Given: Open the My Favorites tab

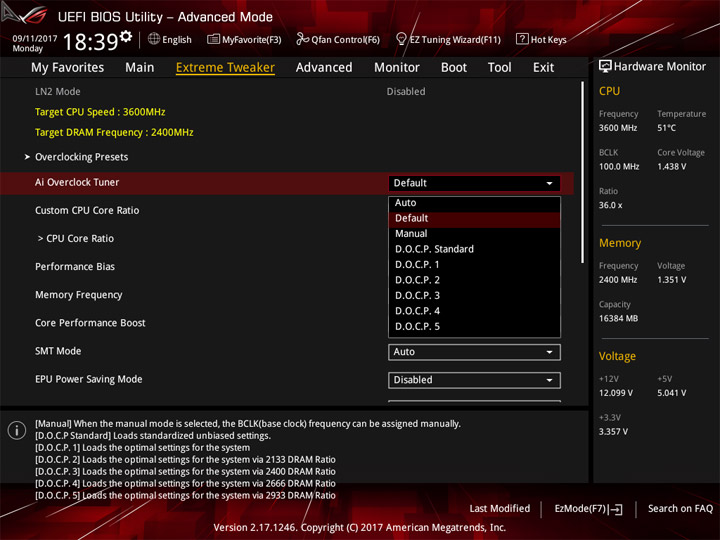Looking at the screenshot, I should [68, 68].
